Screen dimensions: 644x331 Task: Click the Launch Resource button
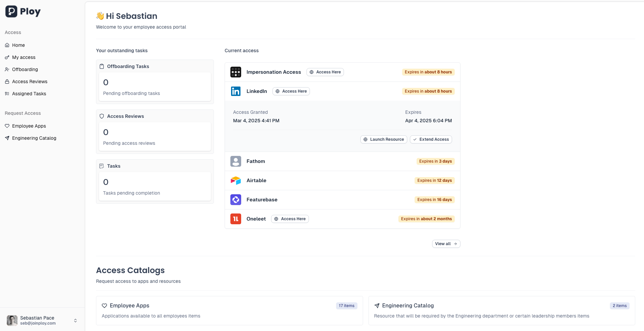(x=384, y=139)
